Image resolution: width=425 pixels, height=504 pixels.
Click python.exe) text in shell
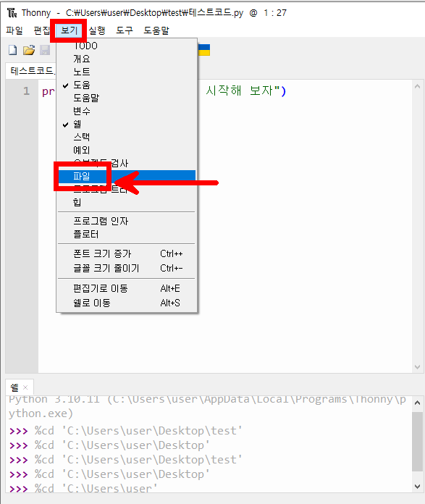(x=41, y=413)
